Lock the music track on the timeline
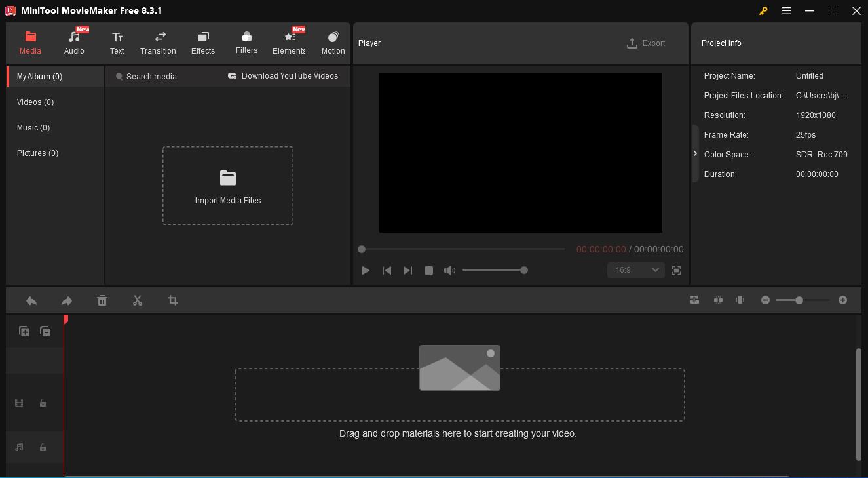The height and width of the screenshot is (478, 868). coord(43,447)
